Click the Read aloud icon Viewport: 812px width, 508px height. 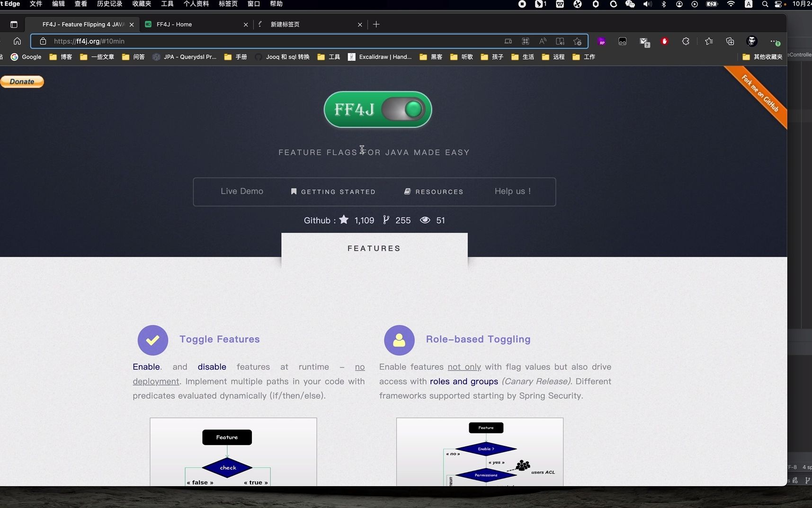point(543,41)
